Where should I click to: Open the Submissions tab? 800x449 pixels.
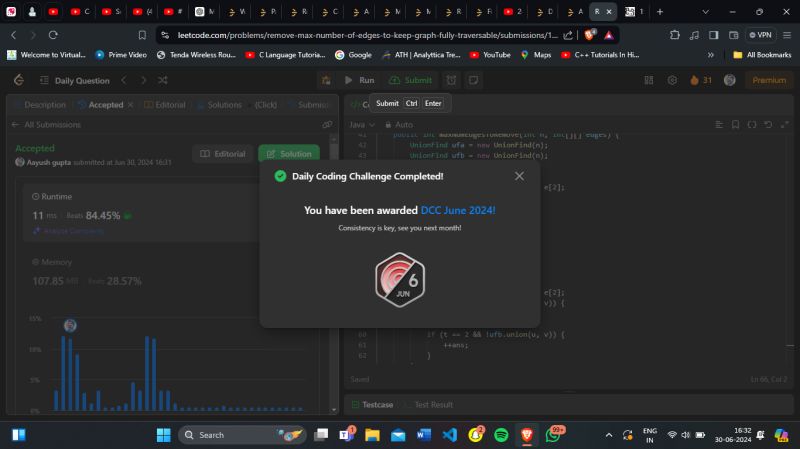[309, 105]
